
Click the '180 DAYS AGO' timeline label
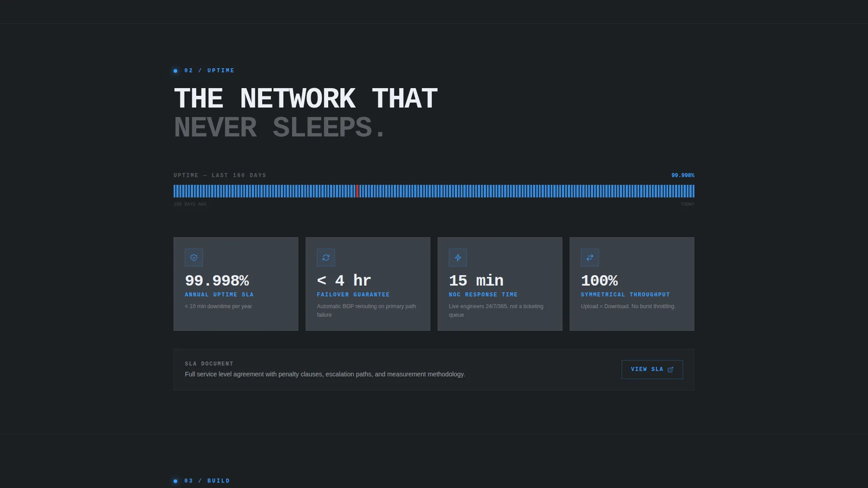click(190, 204)
